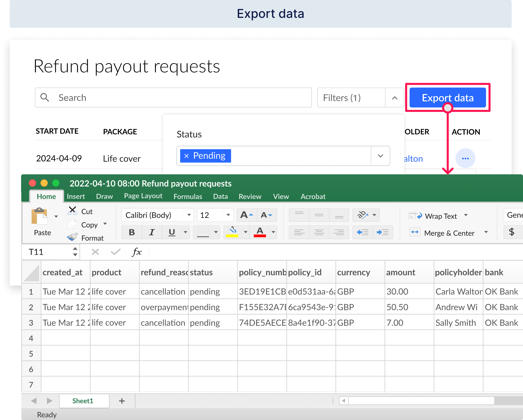Click the text orientation icon
This screenshot has height=420, width=523.
click(363, 215)
